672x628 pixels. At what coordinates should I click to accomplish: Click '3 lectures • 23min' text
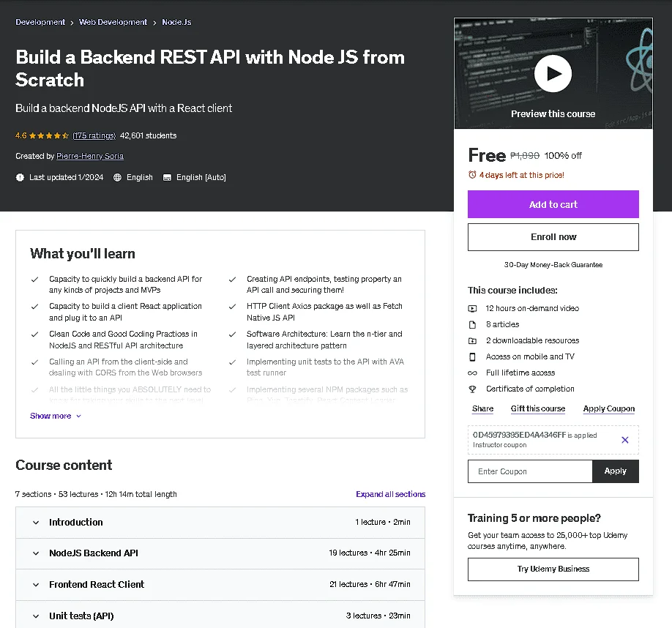(x=378, y=616)
